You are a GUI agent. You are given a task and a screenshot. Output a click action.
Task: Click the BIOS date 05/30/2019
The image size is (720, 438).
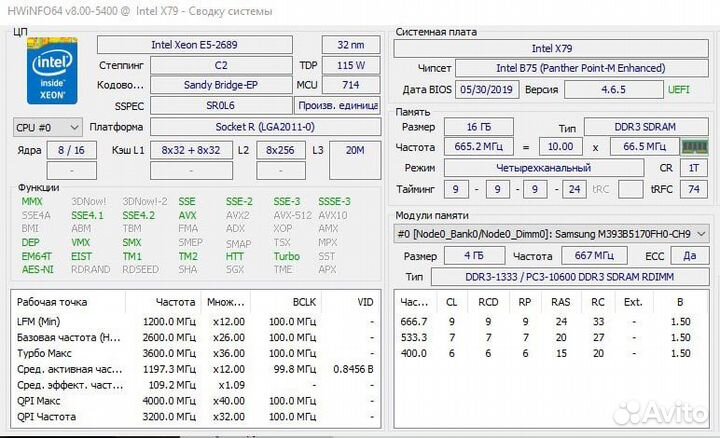487,90
